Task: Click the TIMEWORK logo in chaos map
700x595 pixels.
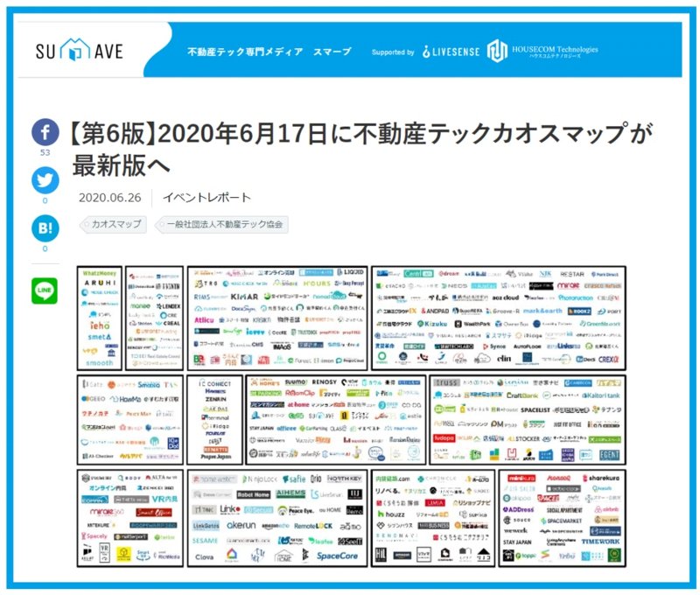Action: 600,542
